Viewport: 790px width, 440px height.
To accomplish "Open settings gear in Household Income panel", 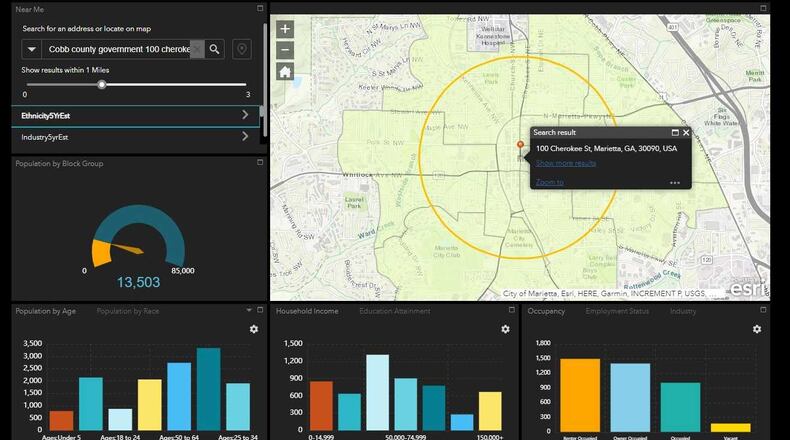I will click(x=505, y=329).
